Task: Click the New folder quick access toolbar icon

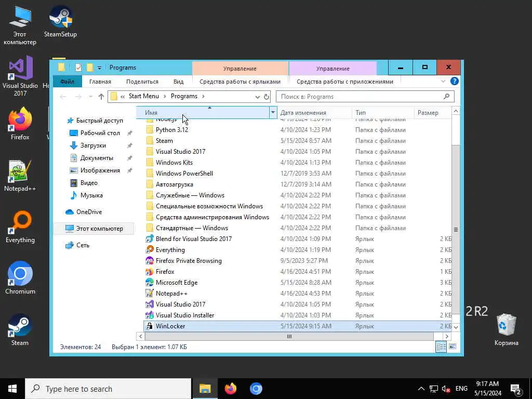Action: coord(89,68)
